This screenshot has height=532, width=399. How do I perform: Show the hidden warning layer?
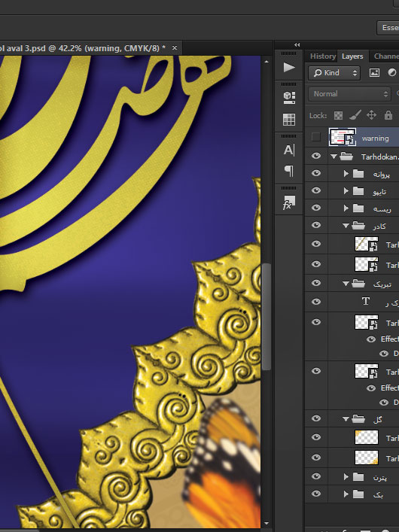(315, 137)
